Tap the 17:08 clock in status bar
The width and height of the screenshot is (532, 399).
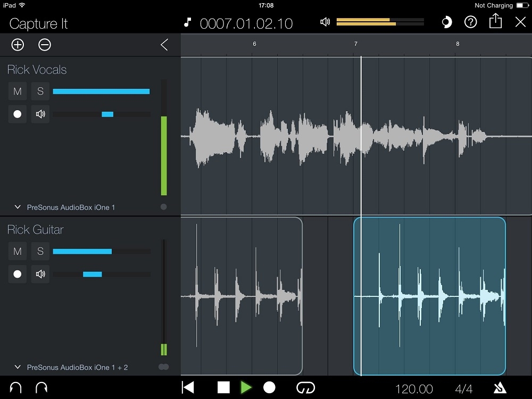coord(266,5)
